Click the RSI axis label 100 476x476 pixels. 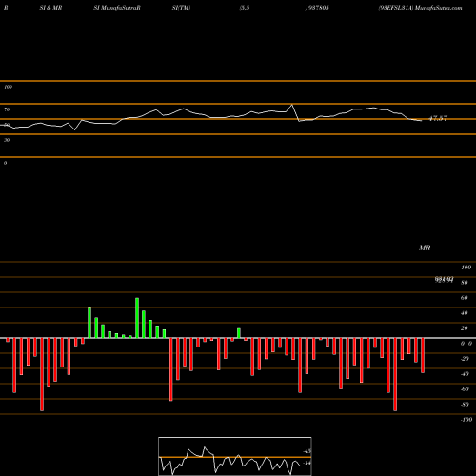click(x=9, y=87)
